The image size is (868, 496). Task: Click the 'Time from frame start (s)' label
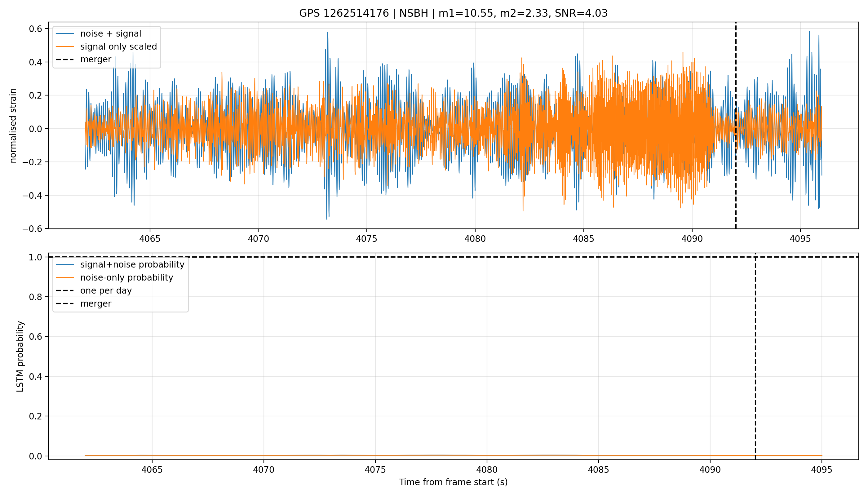[454, 482]
